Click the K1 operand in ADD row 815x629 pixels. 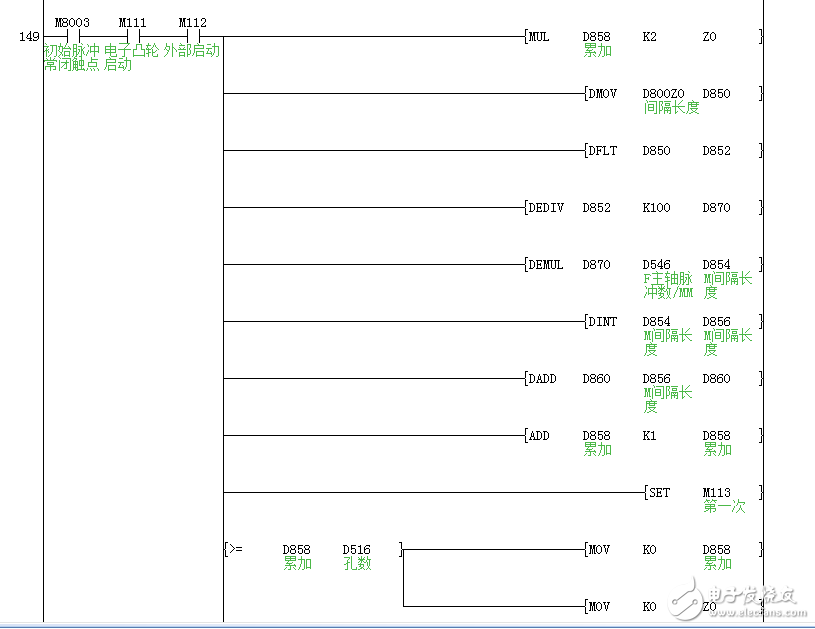[649, 436]
